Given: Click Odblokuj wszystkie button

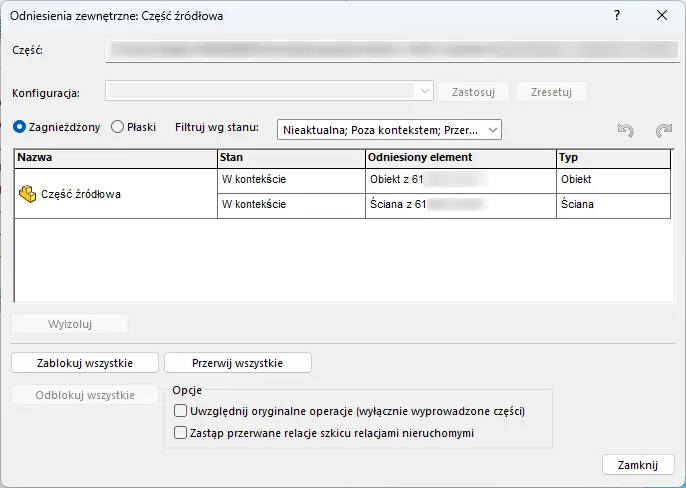Looking at the screenshot, I should (85, 395).
